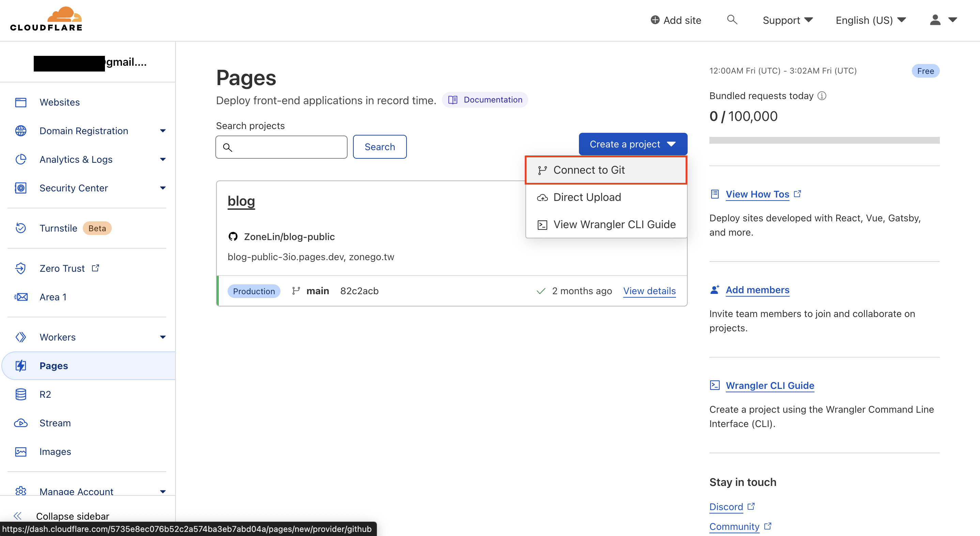
Task: Click the Workers icon in sidebar
Action: tap(20, 337)
